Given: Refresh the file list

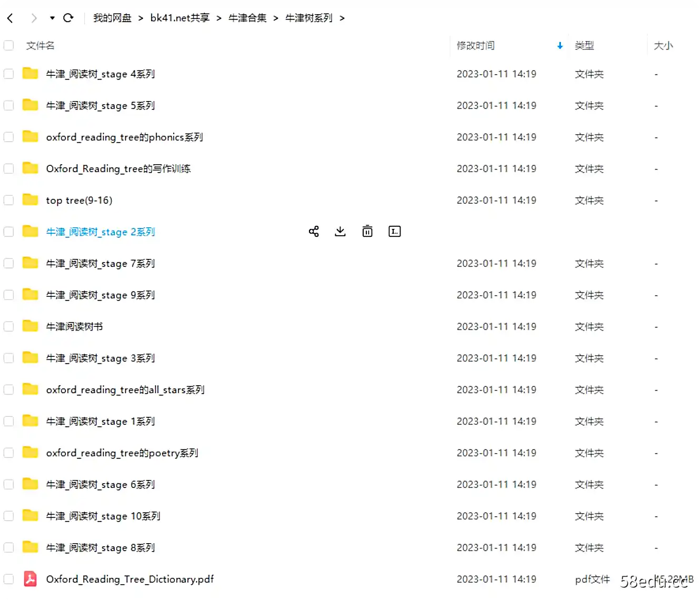Looking at the screenshot, I should (68, 18).
